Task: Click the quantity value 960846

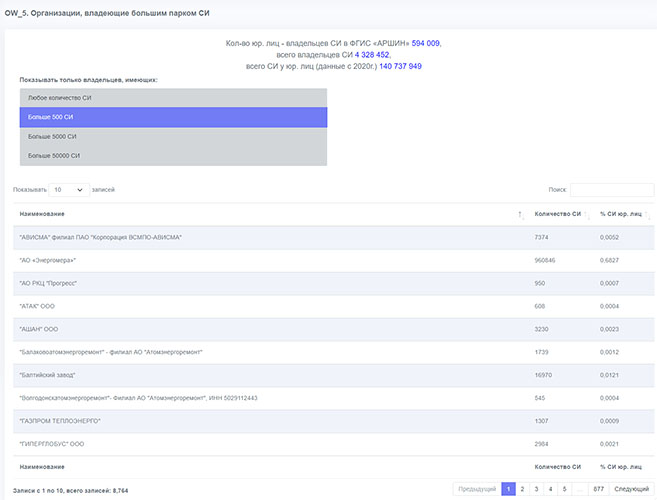Action: click(x=545, y=261)
